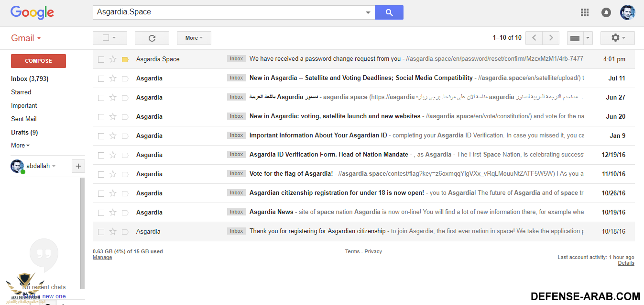Star the Asgardia News email

113,213
